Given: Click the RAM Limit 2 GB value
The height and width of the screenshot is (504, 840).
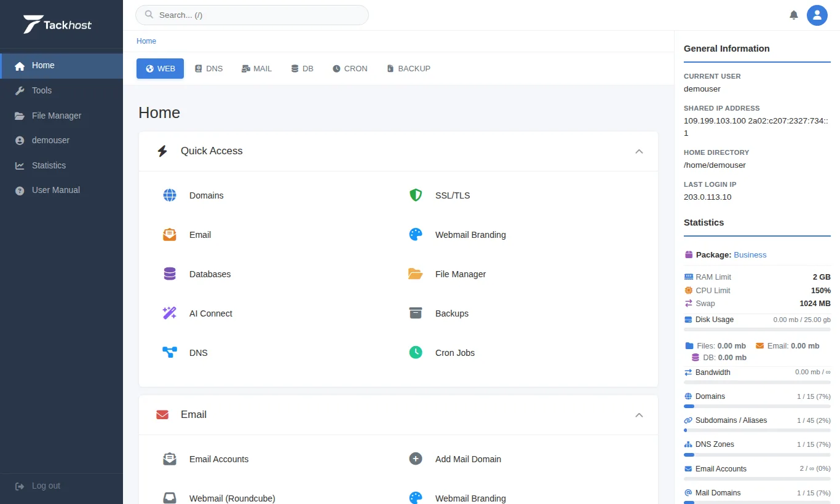Looking at the screenshot, I should 822,277.
